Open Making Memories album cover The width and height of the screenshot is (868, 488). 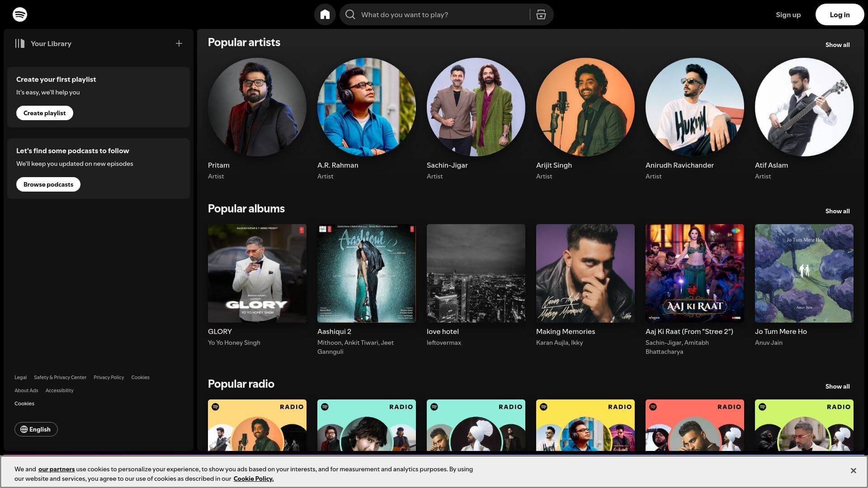coord(585,273)
